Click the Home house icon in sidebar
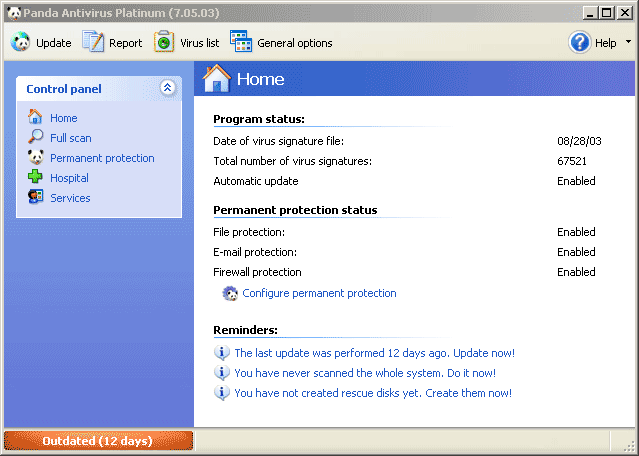This screenshot has height=456, width=639. pos(36,118)
